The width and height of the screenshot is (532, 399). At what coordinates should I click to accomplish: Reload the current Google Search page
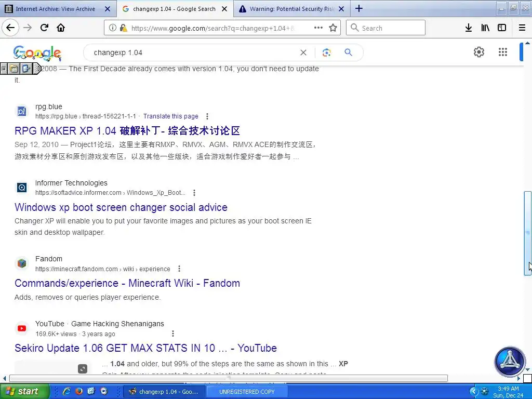[45, 28]
